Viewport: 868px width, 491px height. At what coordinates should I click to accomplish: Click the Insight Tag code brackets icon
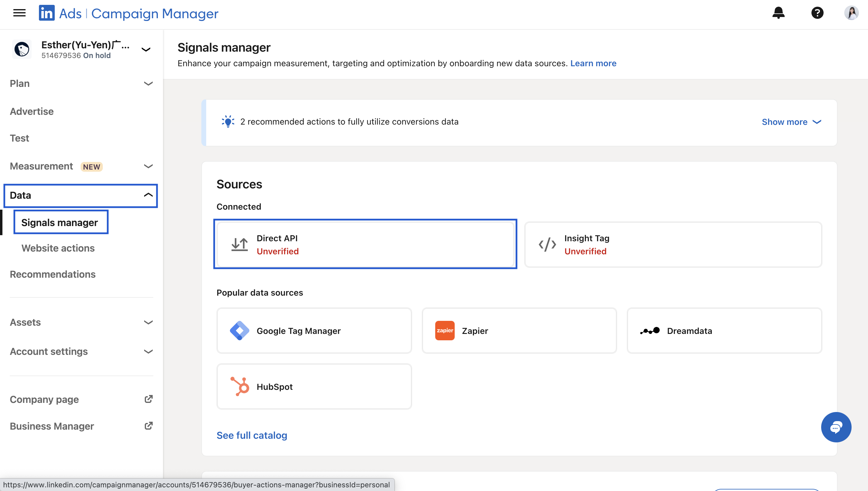point(547,245)
